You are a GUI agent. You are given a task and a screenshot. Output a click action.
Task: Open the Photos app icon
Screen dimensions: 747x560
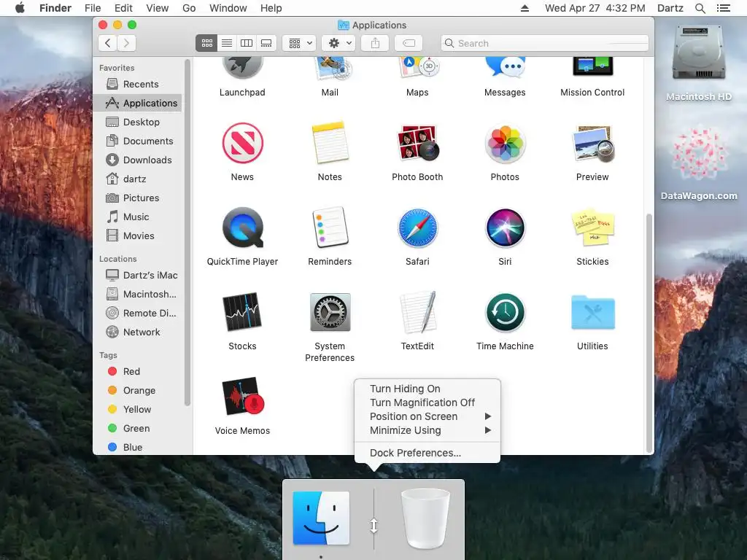pos(505,144)
